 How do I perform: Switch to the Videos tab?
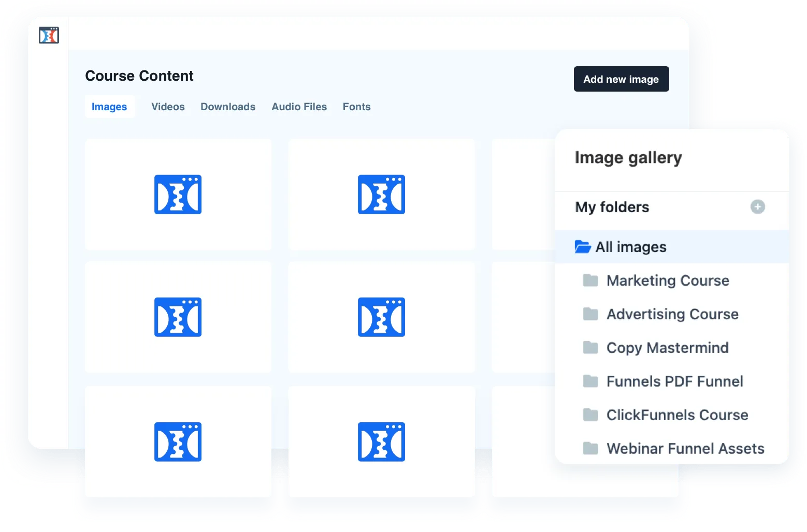click(x=168, y=107)
